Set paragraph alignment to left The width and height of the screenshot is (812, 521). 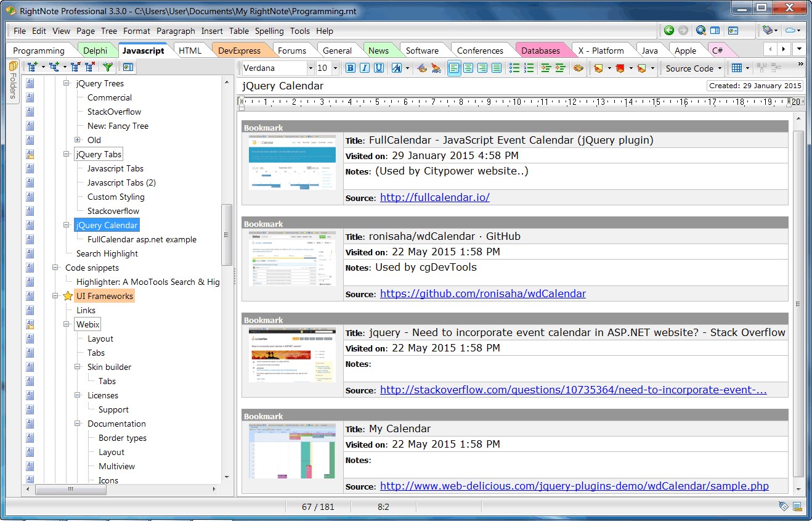pos(454,68)
